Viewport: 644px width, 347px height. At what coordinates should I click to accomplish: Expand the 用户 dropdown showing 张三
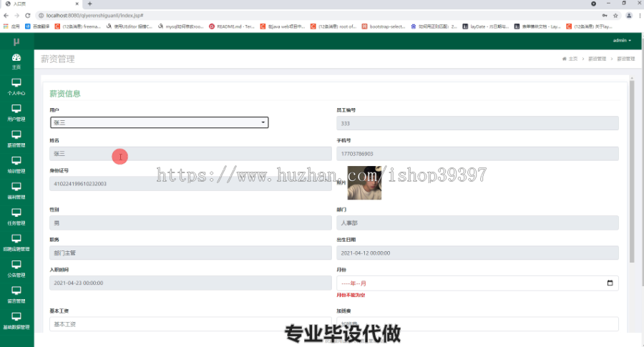[x=160, y=122]
